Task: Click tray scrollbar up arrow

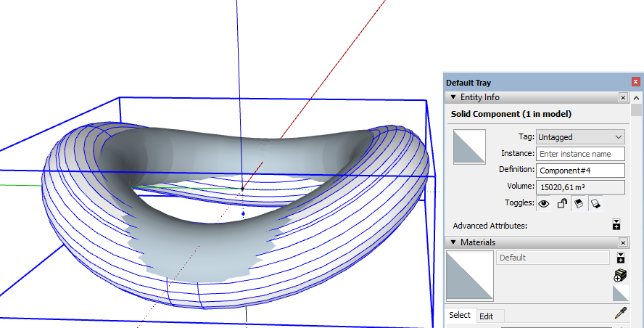Action: click(x=636, y=98)
